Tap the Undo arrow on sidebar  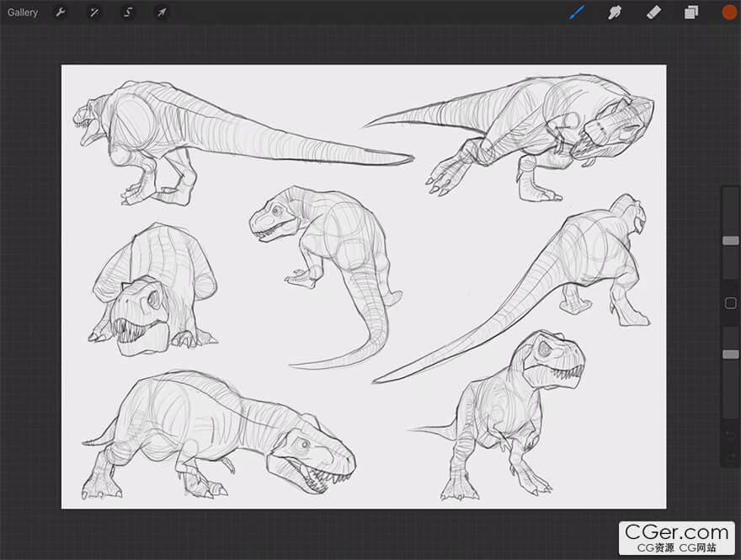(x=730, y=435)
